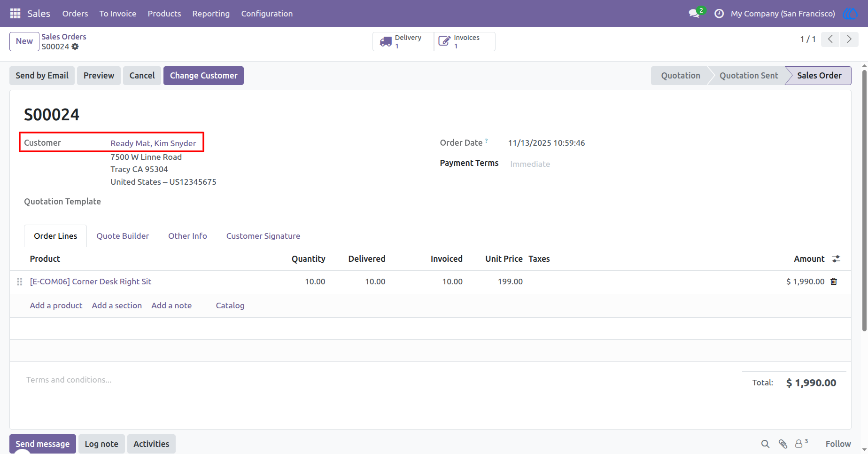
Task: Click the Quotation status stage
Action: (680, 76)
